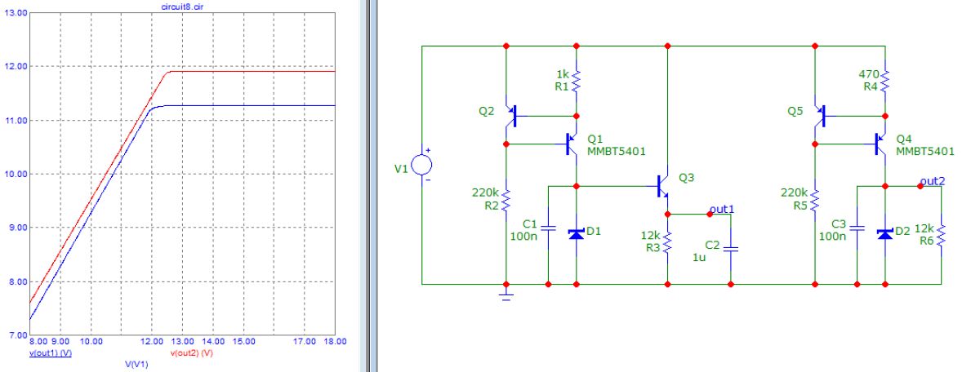Select resistor R1 symbol
This screenshot has width=980, height=372.
577,81
